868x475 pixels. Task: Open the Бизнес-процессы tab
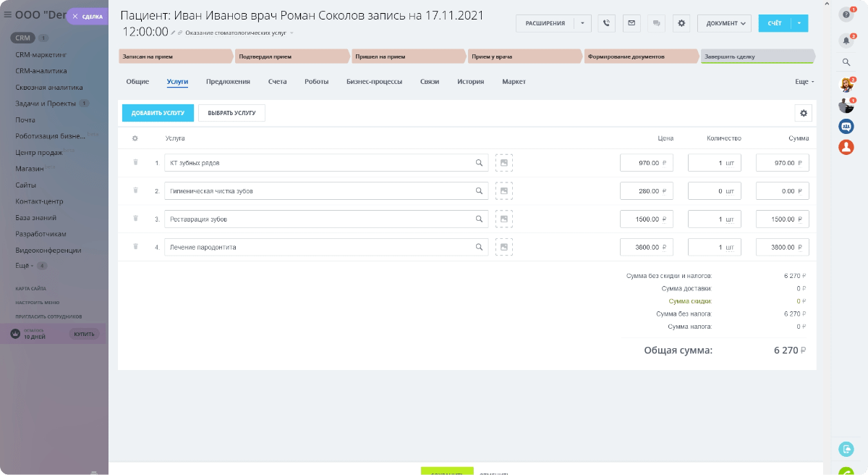tap(374, 82)
